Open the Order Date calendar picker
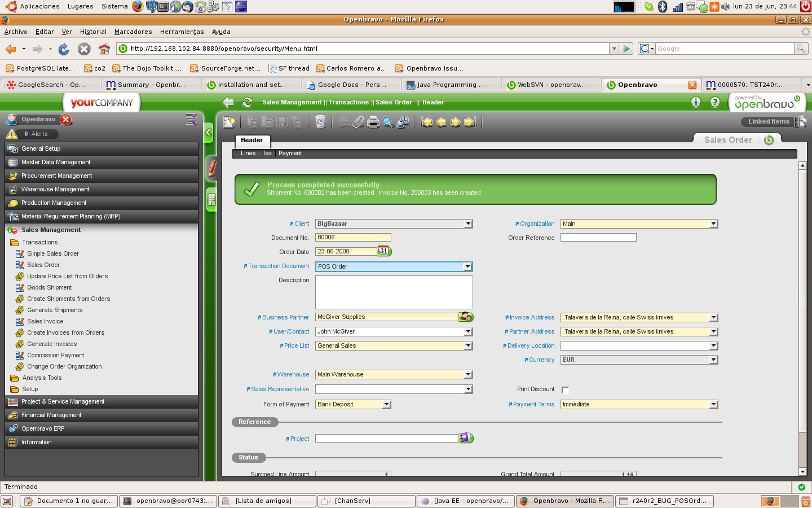The width and height of the screenshot is (812, 508). point(384,251)
